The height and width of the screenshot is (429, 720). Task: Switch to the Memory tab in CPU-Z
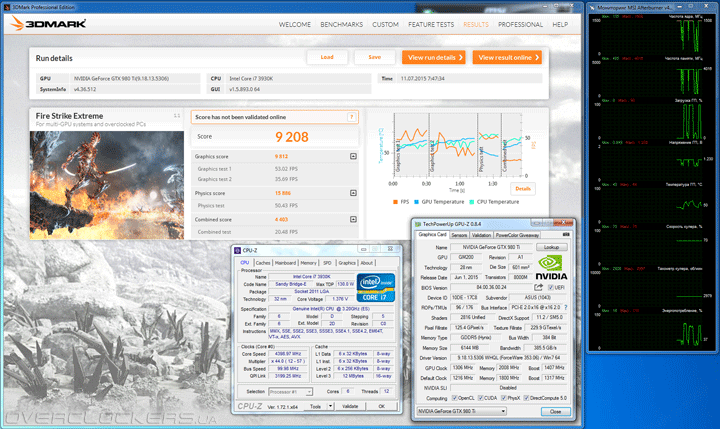(x=308, y=263)
